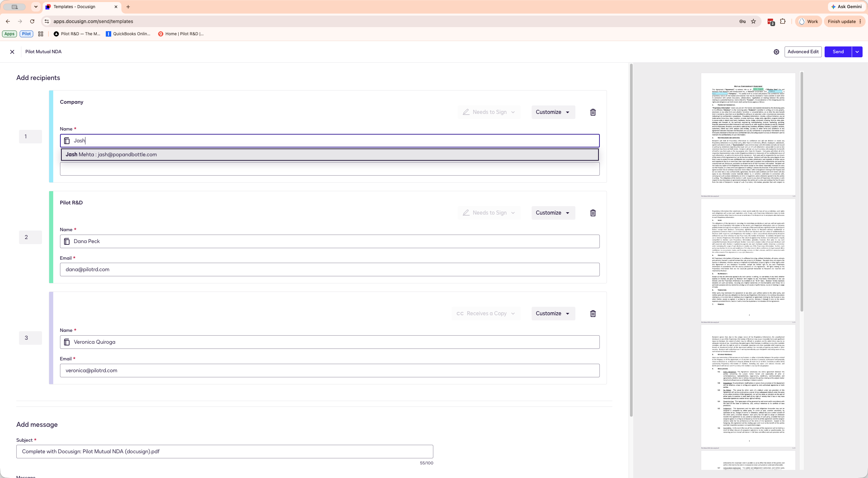View site information icon in address bar
The image size is (868, 478).
(47, 21)
